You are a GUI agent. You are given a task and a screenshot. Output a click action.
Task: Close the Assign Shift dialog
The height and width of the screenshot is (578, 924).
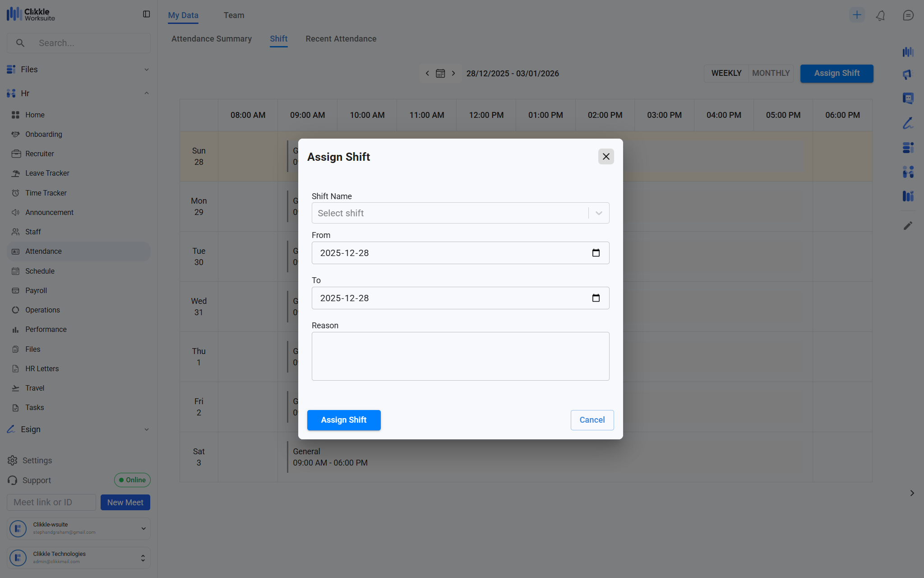(605, 157)
